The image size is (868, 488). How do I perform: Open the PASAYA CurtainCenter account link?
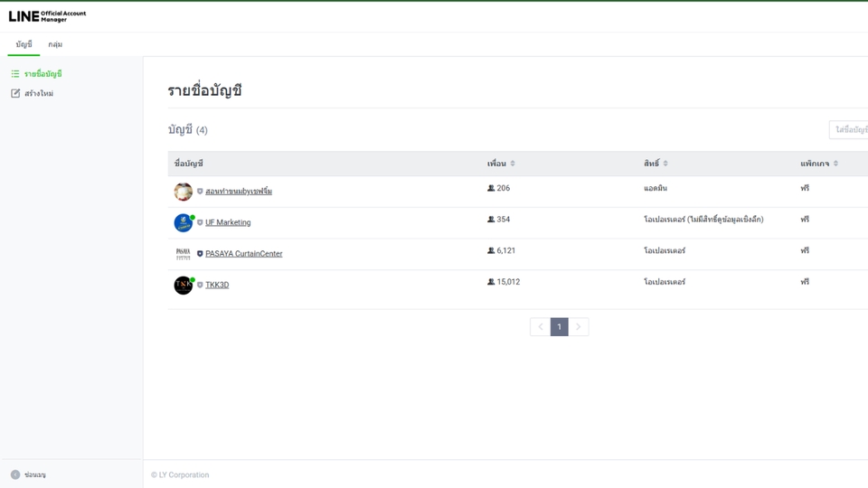click(243, 253)
